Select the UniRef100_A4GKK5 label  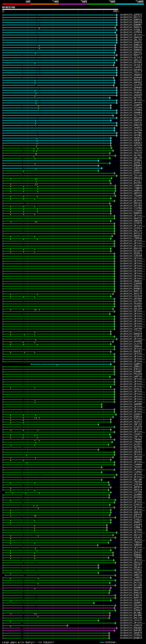tap(131, 95)
